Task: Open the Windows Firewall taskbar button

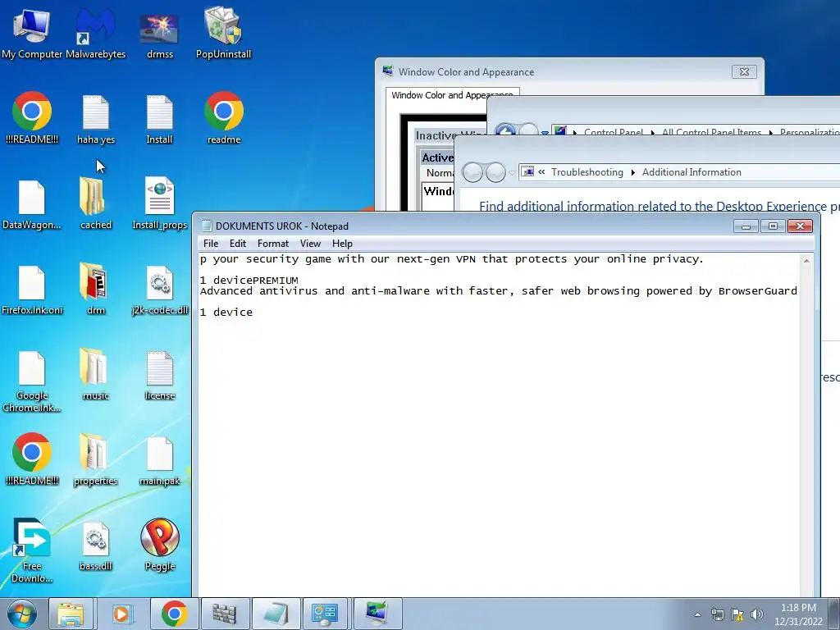Action: (x=225, y=614)
